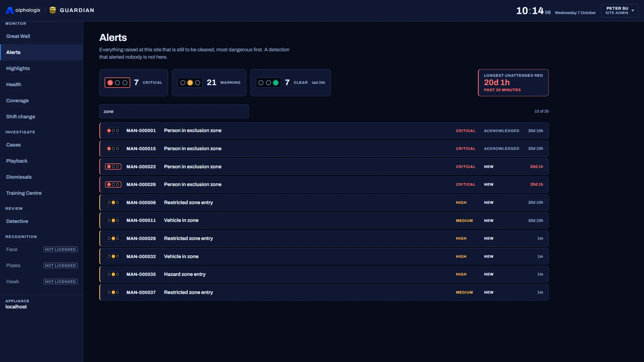Select Coverage in the Monitor section
644x362 pixels.
click(42, 101)
